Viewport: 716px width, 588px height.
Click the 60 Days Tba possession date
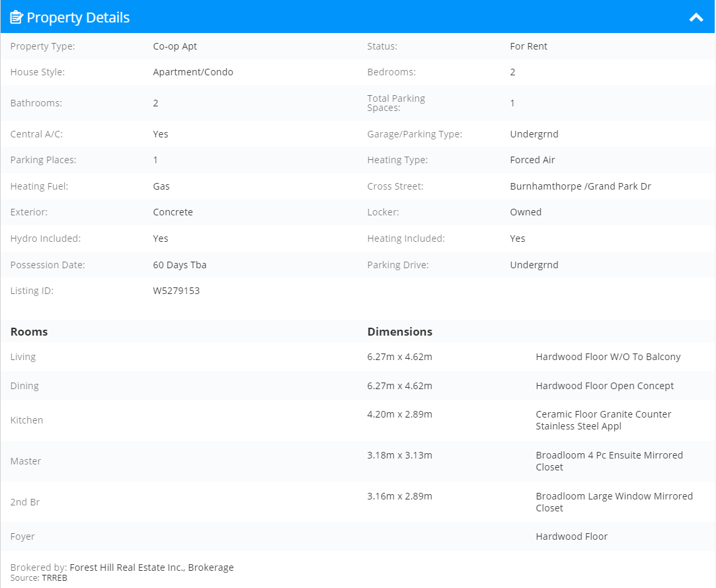[x=179, y=265]
